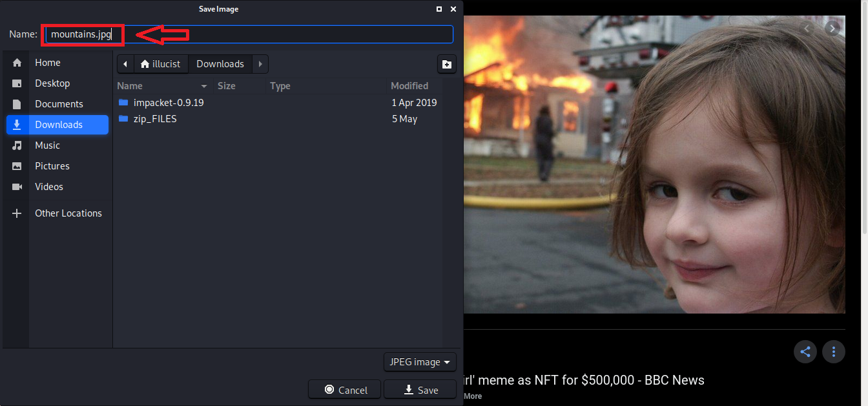This screenshot has width=868, height=406.
Task: Select the illucist home path button
Action: [x=161, y=64]
